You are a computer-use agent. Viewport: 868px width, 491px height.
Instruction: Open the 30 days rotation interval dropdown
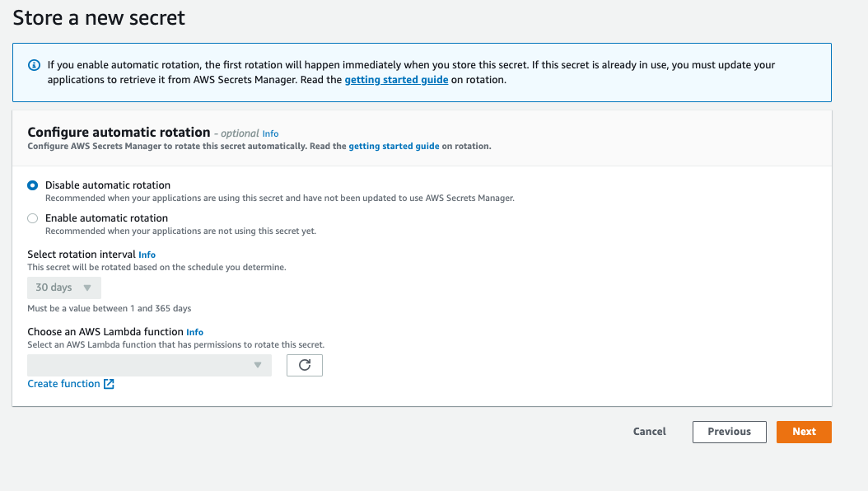click(x=63, y=288)
